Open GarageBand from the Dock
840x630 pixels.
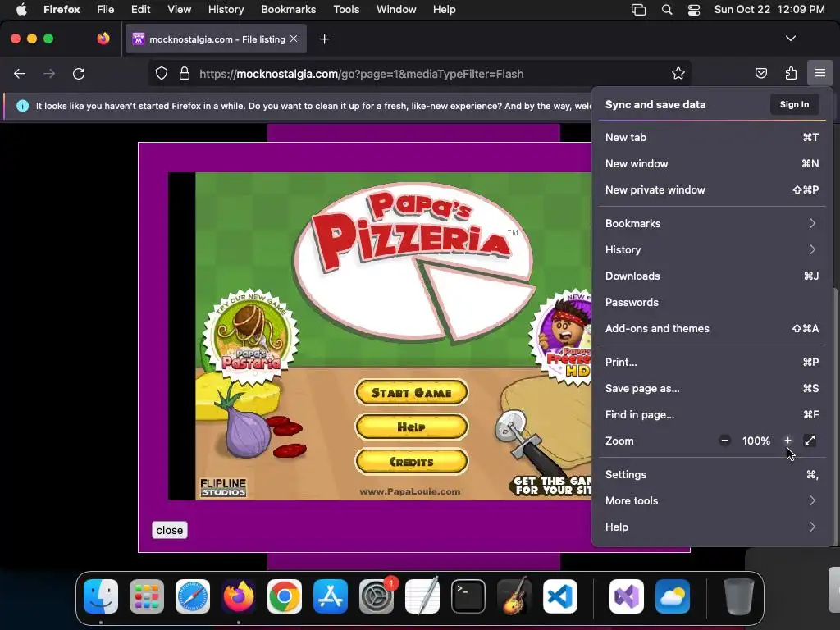coord(514,596)
